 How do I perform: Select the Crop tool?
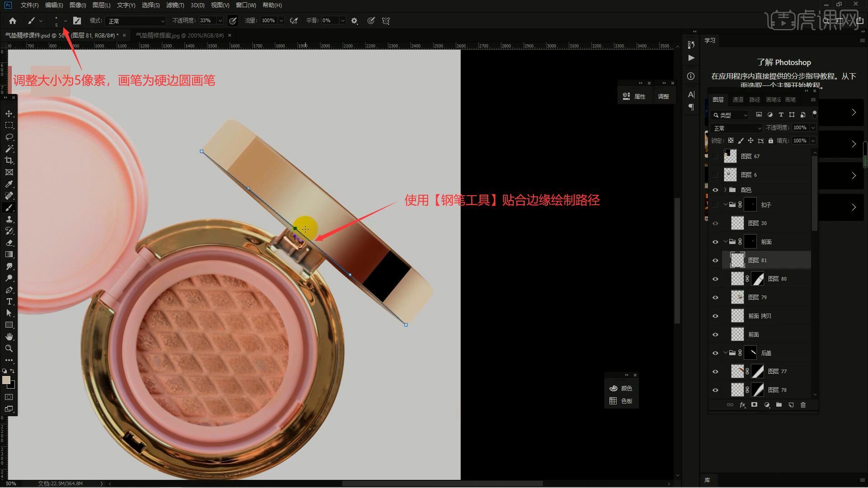point(9,160)
